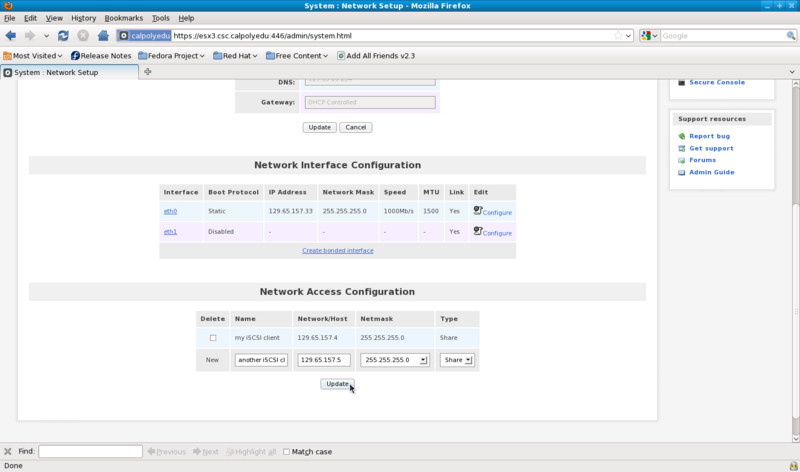Click Update under Network Access Configuration
800x472 pixels.
click(337, 384)
